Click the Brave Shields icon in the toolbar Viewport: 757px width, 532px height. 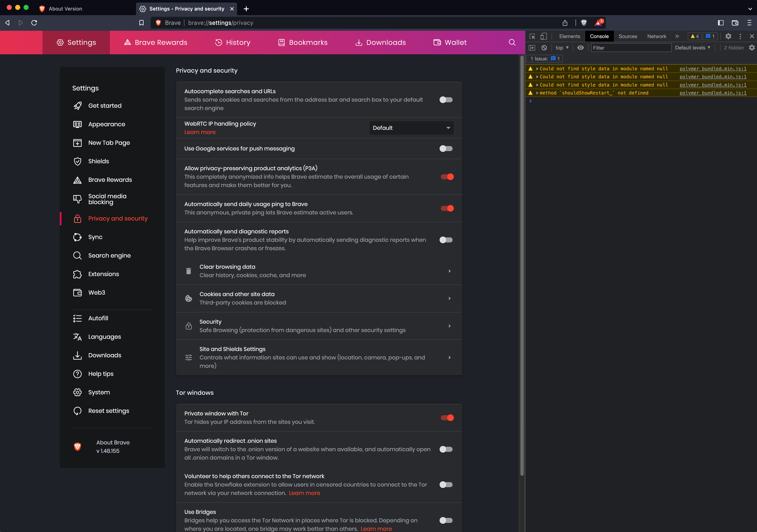[584, 23]
